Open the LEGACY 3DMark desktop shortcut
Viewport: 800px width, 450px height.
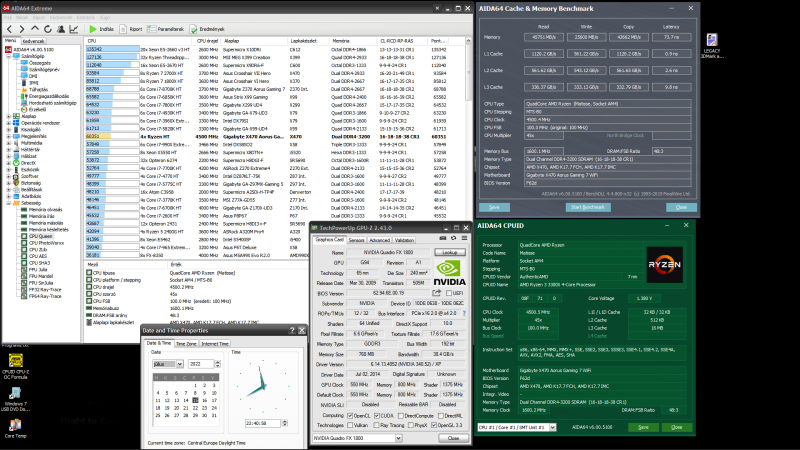712,46
